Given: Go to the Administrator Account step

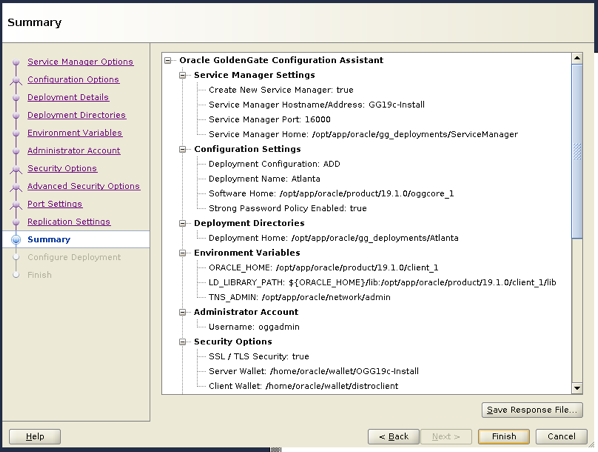Looking at the screenshot, I should (x=74, y=151).
